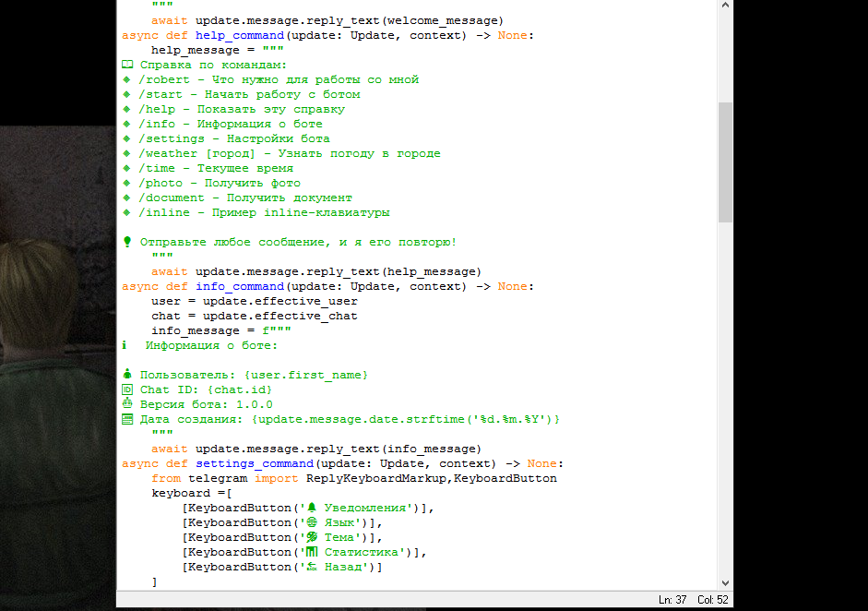The width and height of the screenshot is (868, 611).
Task: Click the robot emoji before "Версия бота"
Action: [x=127, y=404]
